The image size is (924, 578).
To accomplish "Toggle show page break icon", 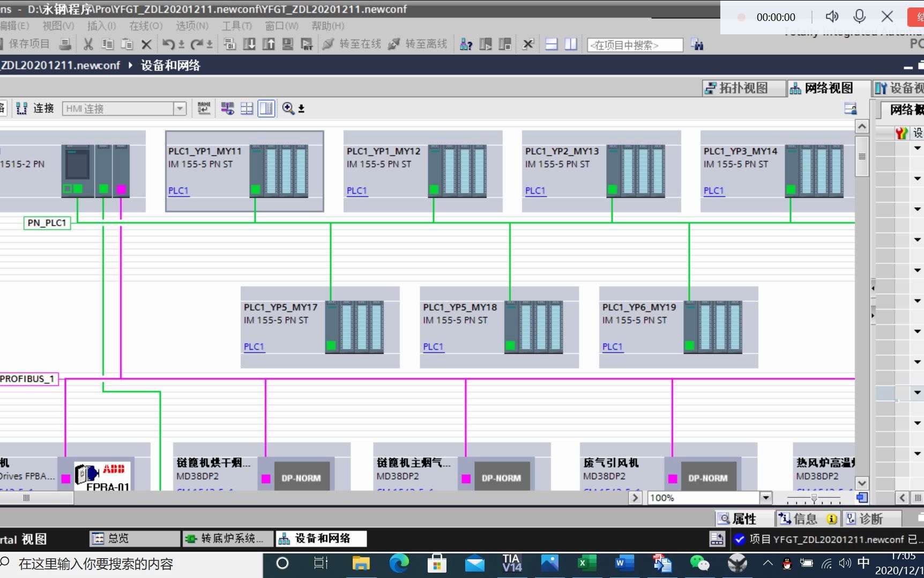I will (247, 108).
